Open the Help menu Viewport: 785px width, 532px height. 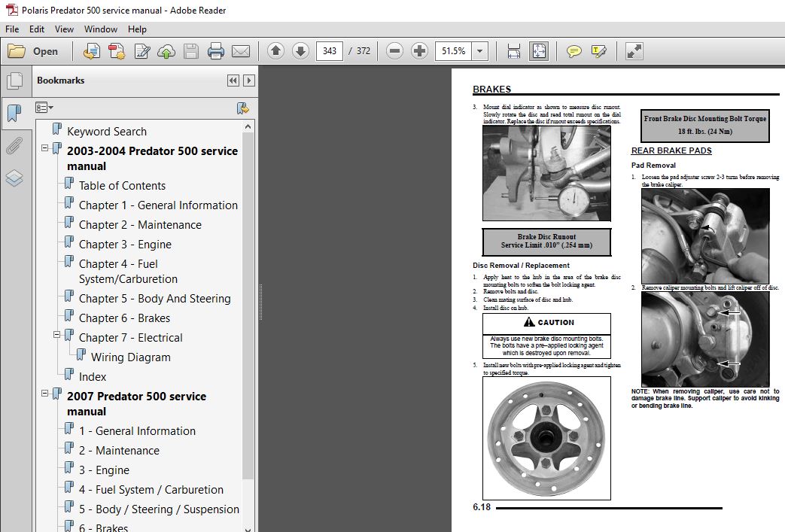click(x=137, y=29)
